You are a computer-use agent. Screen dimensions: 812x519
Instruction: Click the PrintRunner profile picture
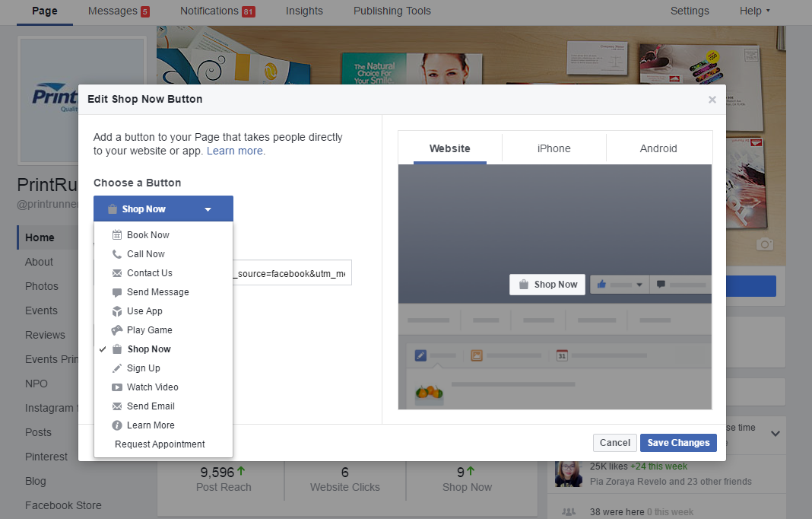[x=48, y=100]
